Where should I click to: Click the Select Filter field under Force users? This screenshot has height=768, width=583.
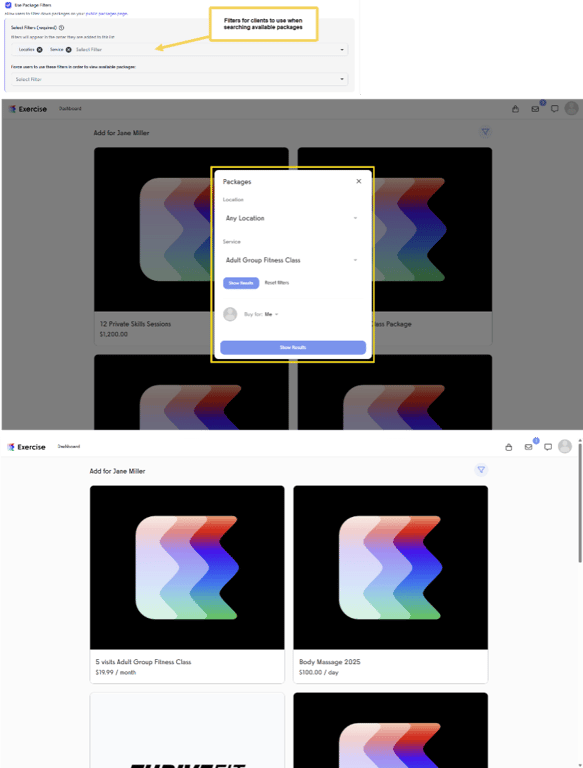179,79
